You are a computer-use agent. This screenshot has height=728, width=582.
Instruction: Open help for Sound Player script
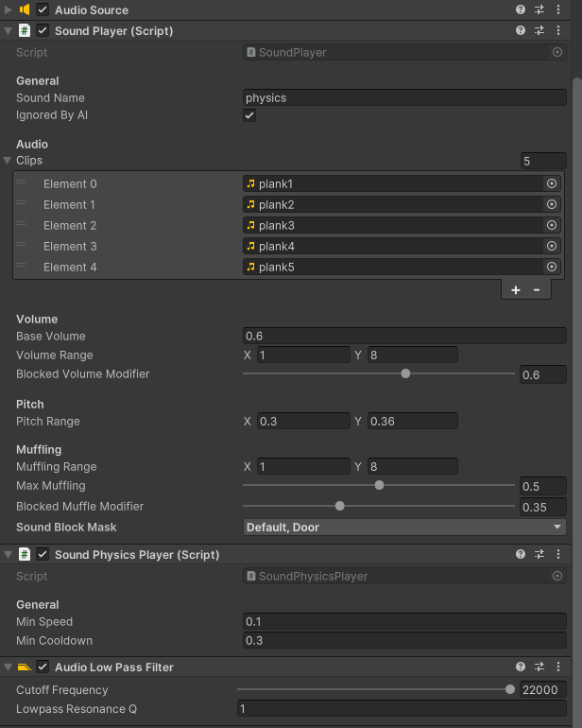pyautogui.click(x=520, y=30)
